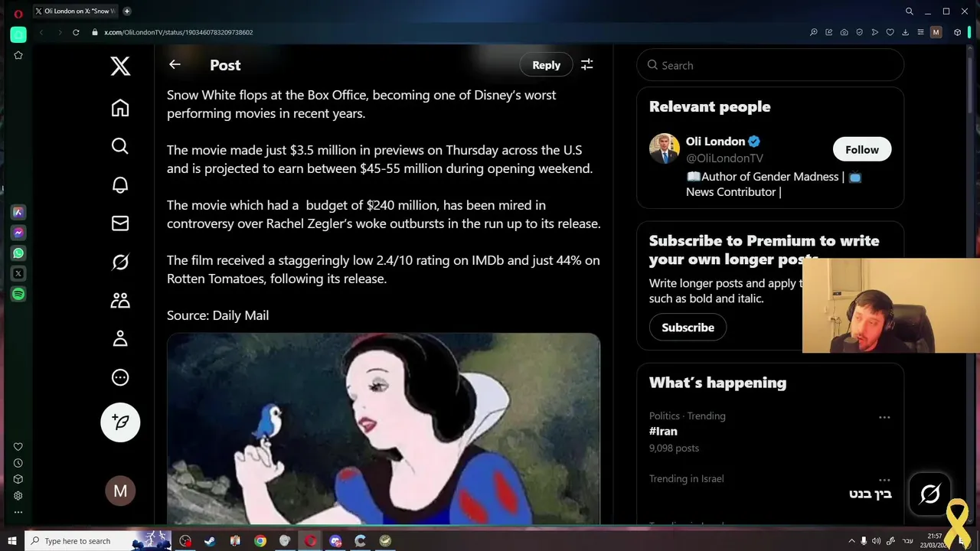The width and height of the screenshot is (980, 551).
Task: Open Opera downloads icon in toolbar
Action: [905, 32]
